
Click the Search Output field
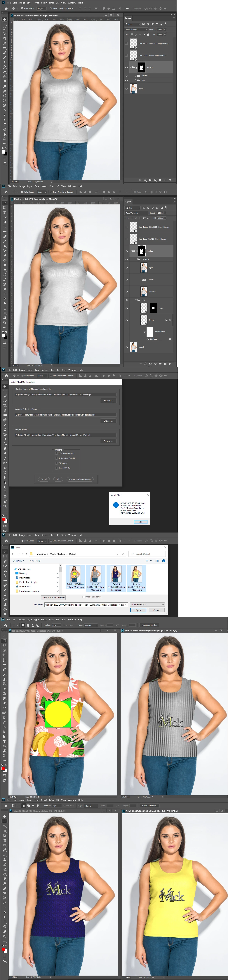(x=148, y=554)
